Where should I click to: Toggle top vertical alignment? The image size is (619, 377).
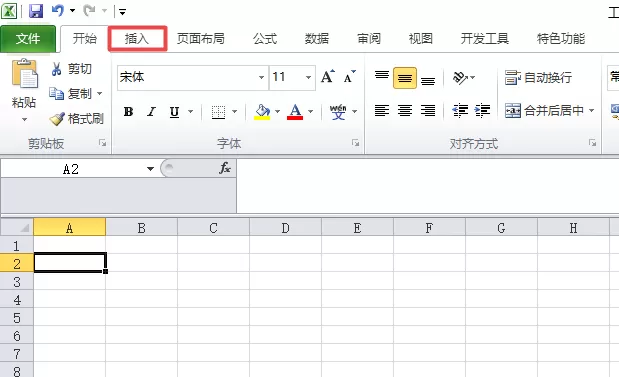[382, 75]
